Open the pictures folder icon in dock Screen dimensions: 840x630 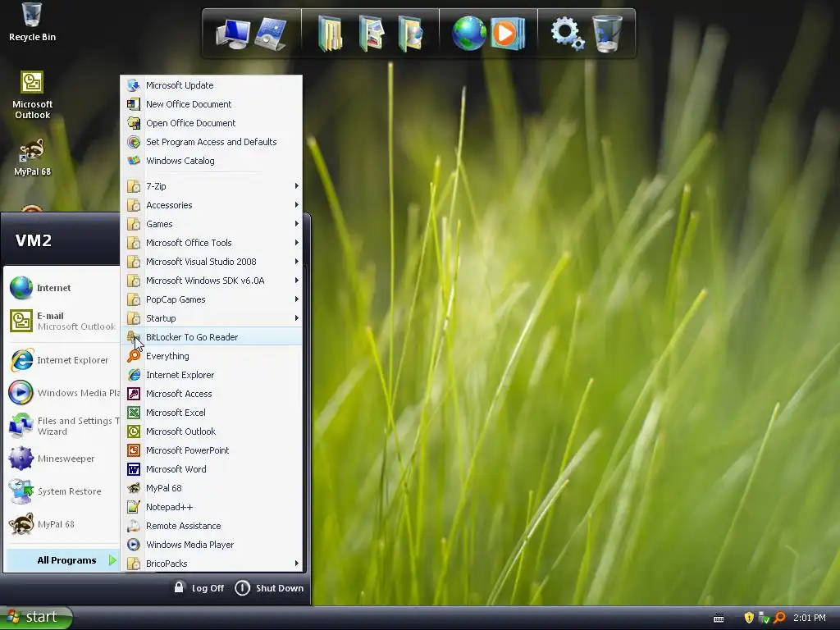click(x=372, y=34)
